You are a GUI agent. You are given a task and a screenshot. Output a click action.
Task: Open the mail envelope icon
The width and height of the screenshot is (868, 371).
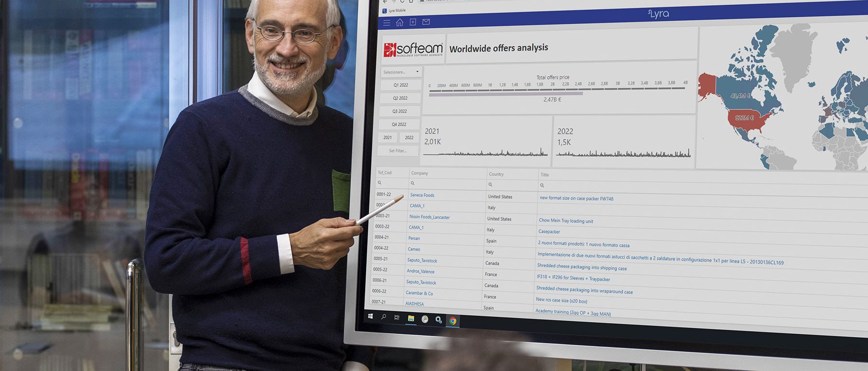point(426,22)
